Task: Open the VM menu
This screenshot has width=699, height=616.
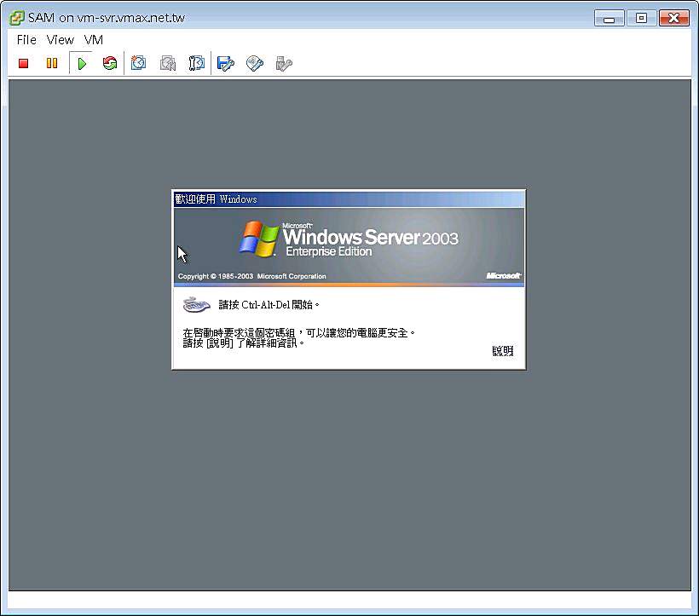Action: [x=94, y=40]
